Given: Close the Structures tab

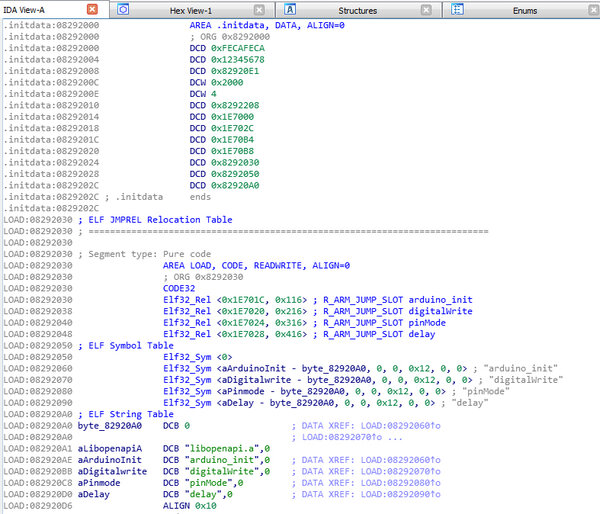Looking at the screenshot, I should [426, 10].
